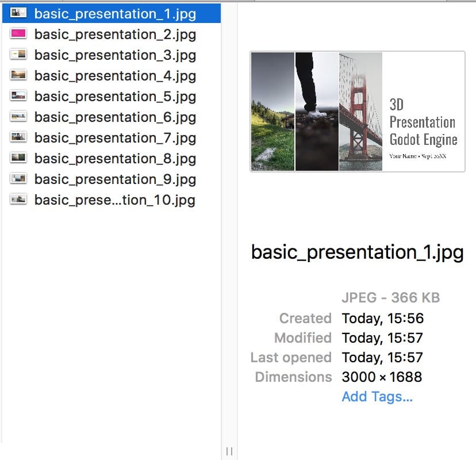The image size is (476, 460).
Task: Select file name basic_presentation_3.jpg
Action: (x=115, y=55)
